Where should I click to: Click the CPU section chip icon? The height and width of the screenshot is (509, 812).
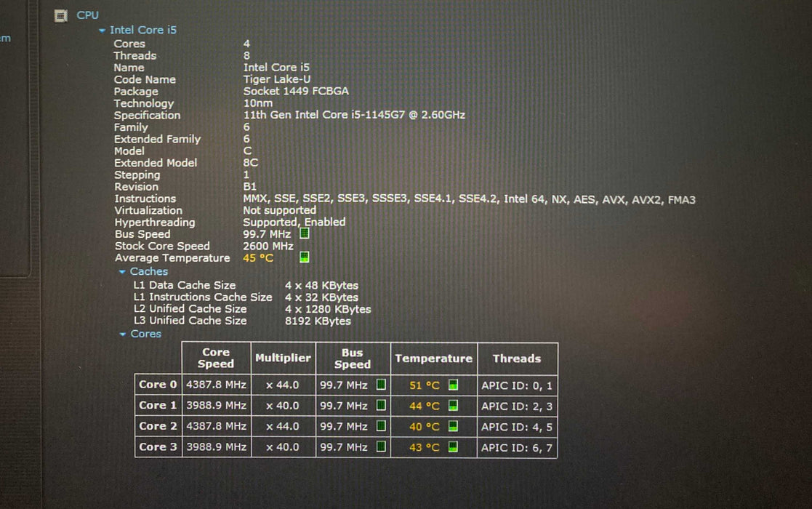[x=60, y=16]
